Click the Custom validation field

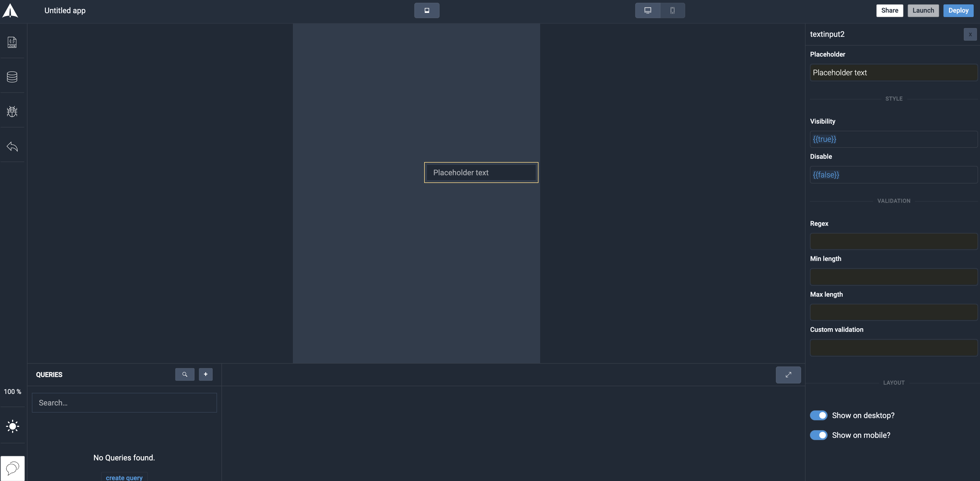894,347
